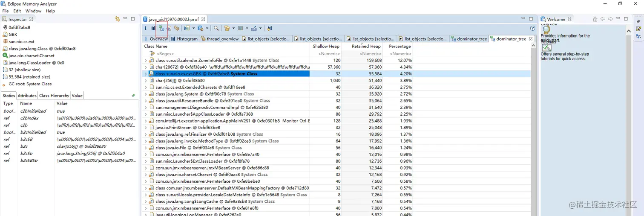Click the histogram toolbar icon
The image size is (644, 216).
153,29
